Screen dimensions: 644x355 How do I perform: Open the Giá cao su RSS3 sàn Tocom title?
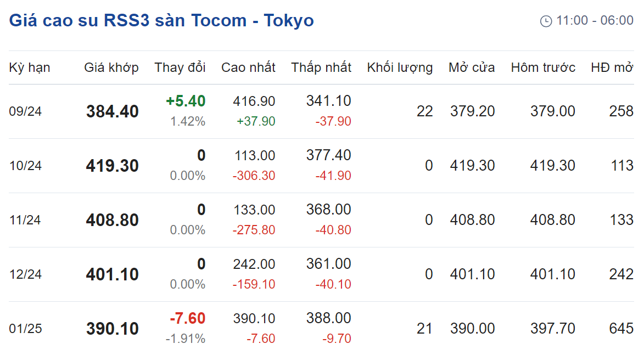point(161,20)
